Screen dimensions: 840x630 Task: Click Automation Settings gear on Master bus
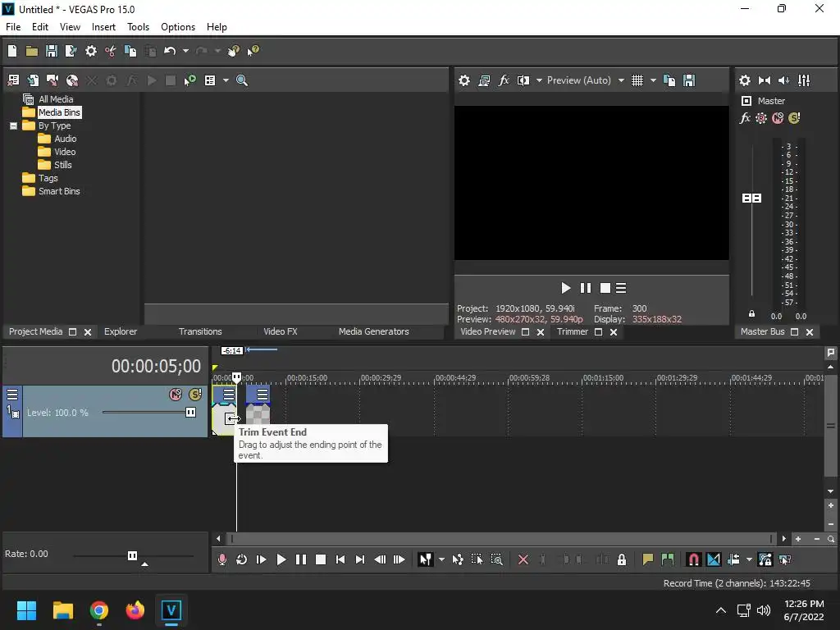click(x=761, y=118)
